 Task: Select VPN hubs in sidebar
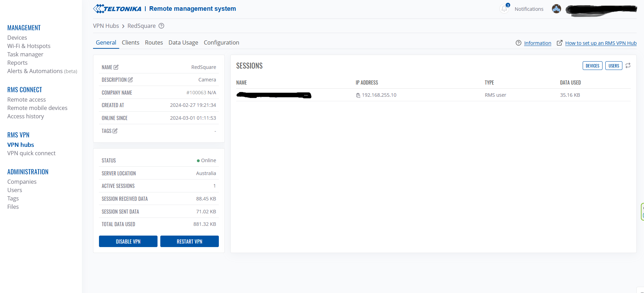(x=21, y=145)
